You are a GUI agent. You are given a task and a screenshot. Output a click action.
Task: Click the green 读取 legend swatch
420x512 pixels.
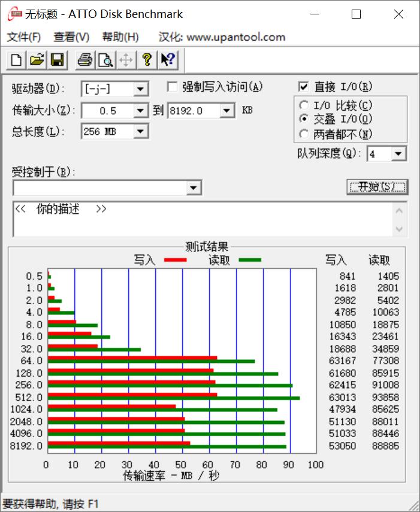tap(250, 260)
